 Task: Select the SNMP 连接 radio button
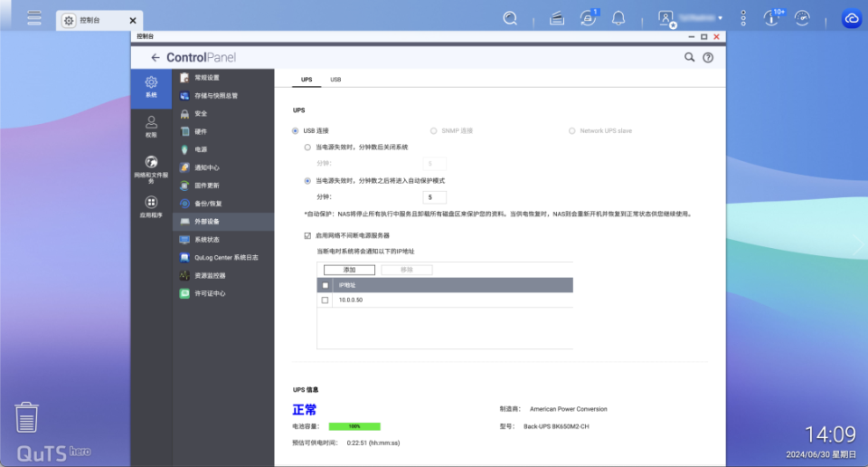pyautogui.click(x=433, y=130)
